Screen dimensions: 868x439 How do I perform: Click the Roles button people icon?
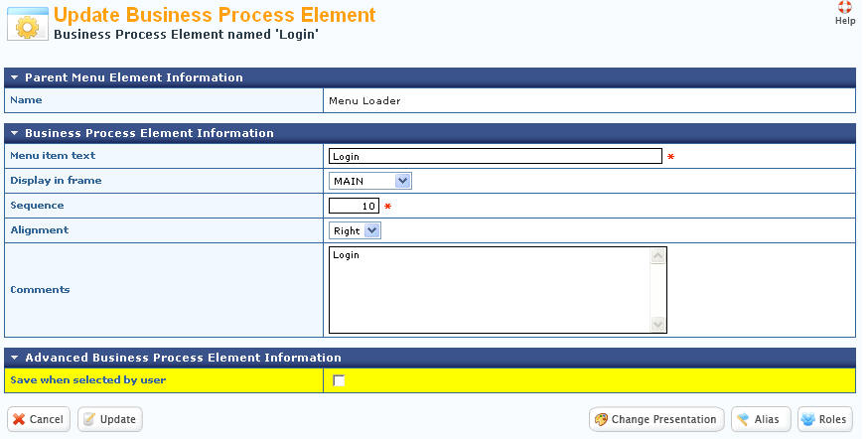[x=808, y=419]
